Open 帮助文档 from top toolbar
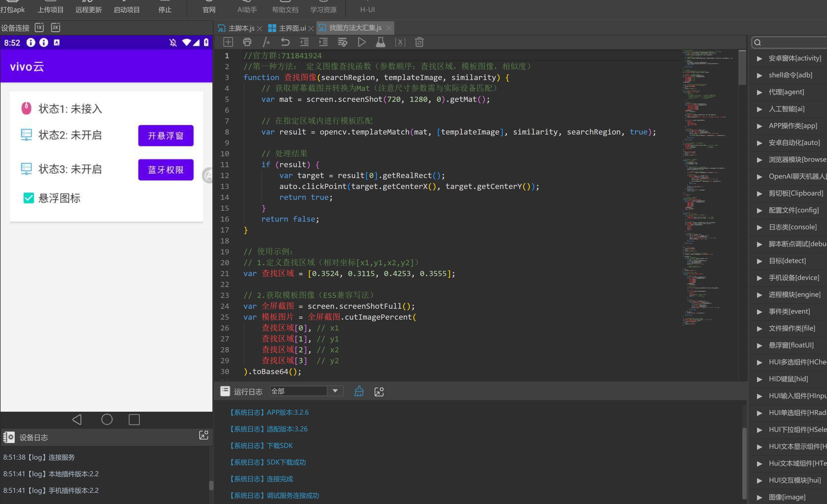The height and width of the screenshot is (504, 827). pyautogui.click(x=285, y=10)
